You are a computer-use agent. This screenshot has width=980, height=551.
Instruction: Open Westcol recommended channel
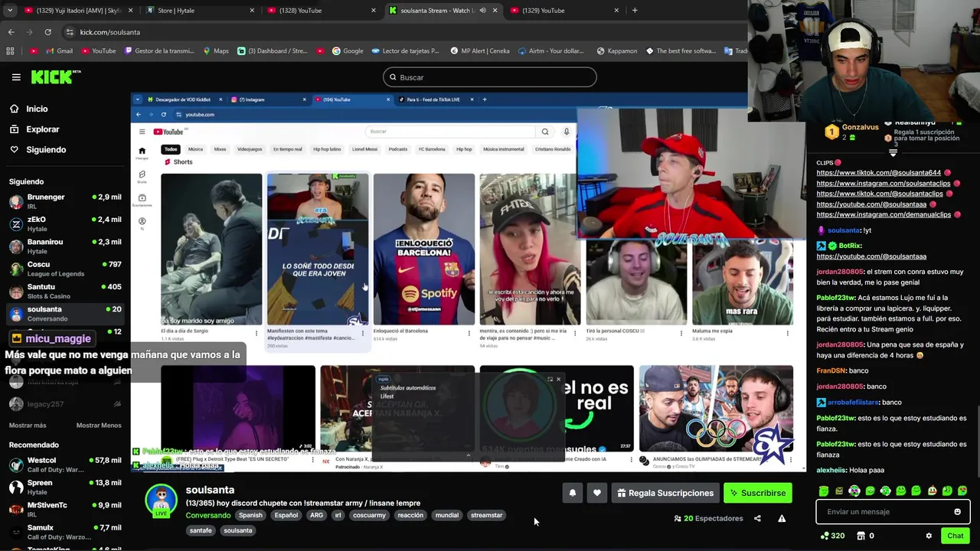click(x=65, y=465)
